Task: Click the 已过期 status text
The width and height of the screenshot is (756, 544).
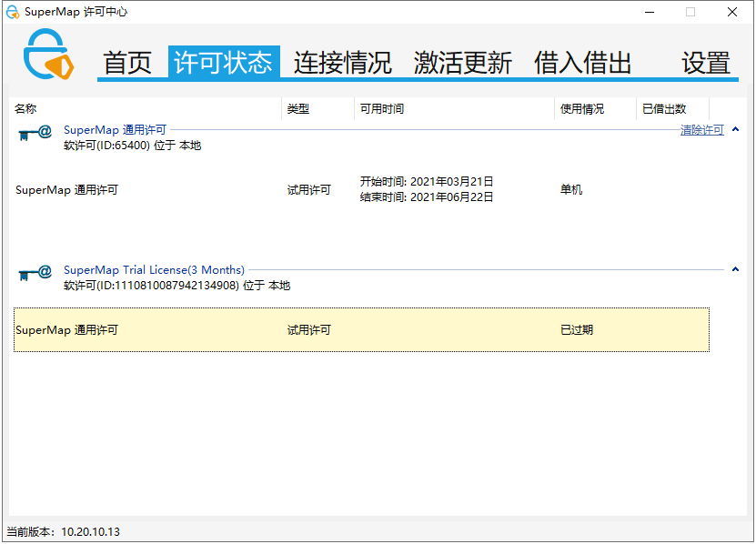Action: click(577, 330)
